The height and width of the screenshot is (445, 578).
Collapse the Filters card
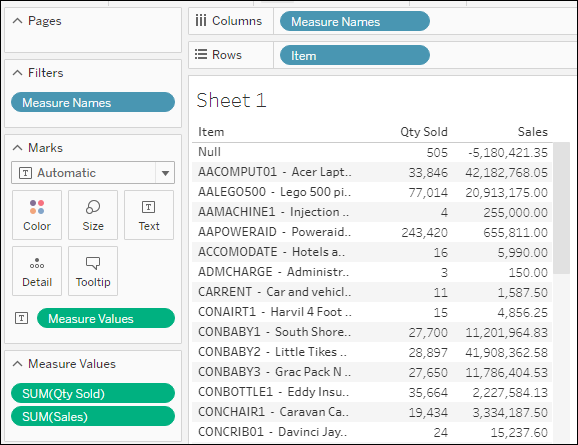pos(17,73)
